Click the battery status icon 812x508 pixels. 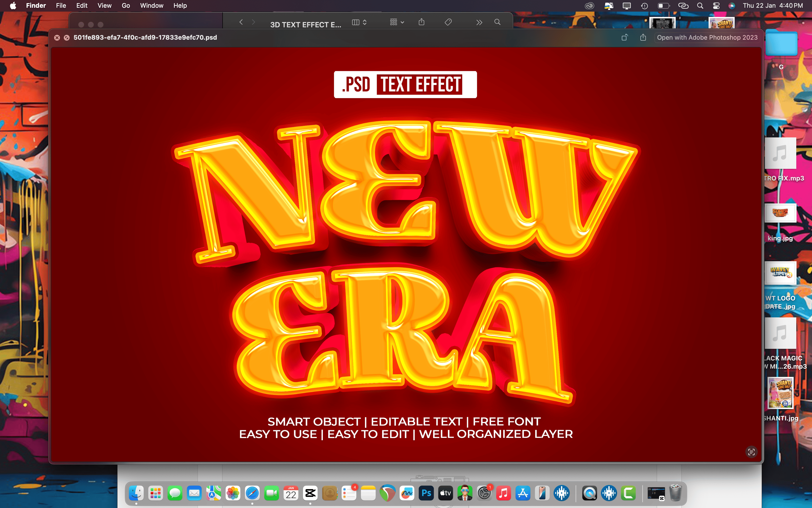click(663, 6)
